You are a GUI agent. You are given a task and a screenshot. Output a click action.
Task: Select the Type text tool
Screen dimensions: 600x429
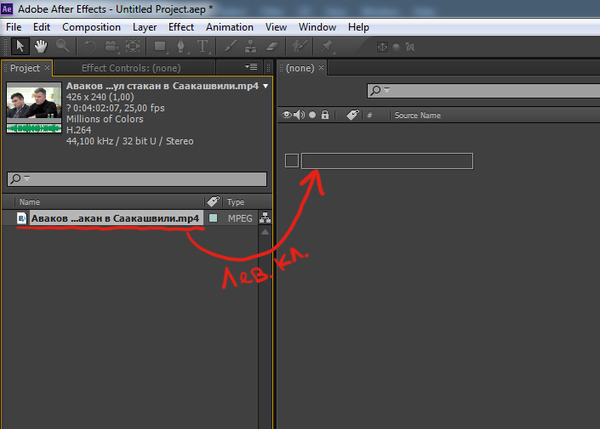point(202,47)
